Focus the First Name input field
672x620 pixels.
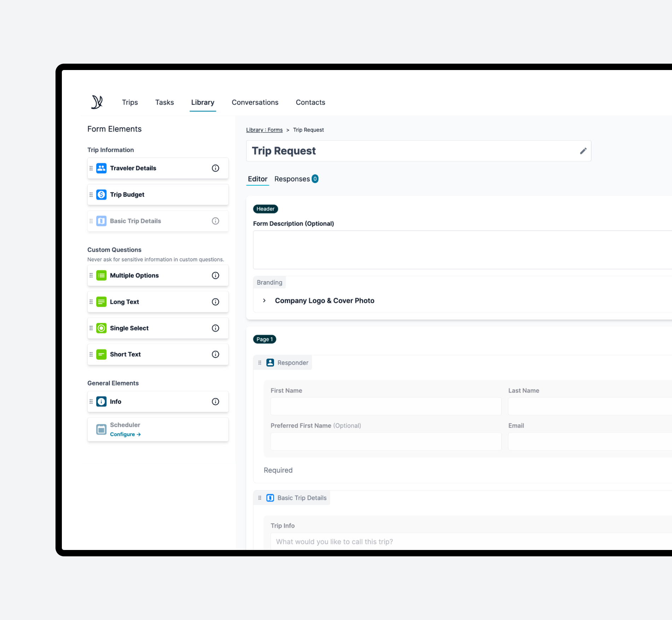pos(386,406)
